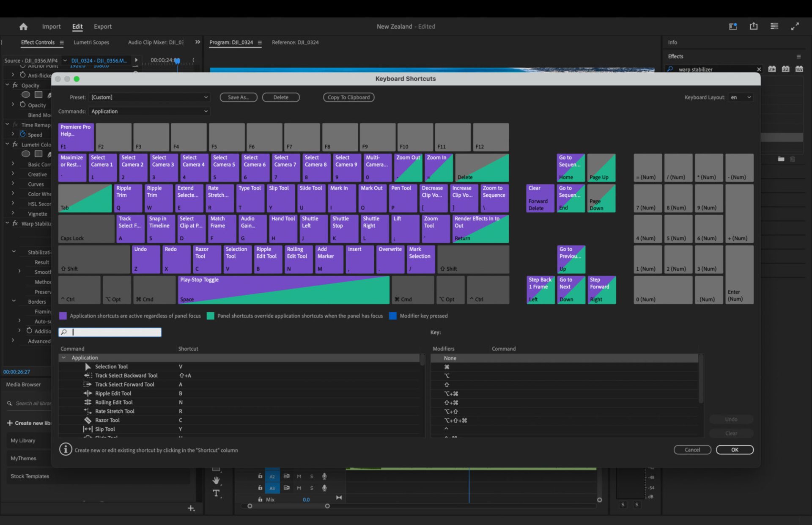Click the YUV effects filter icon
The height and width of the screenshot is (525, 812).
pos(799,69)
